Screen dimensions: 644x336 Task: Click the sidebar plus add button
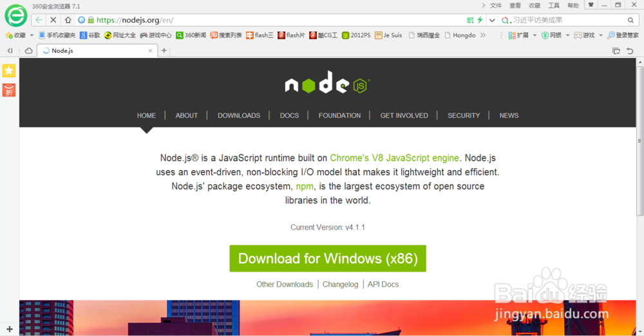(10, 329)
